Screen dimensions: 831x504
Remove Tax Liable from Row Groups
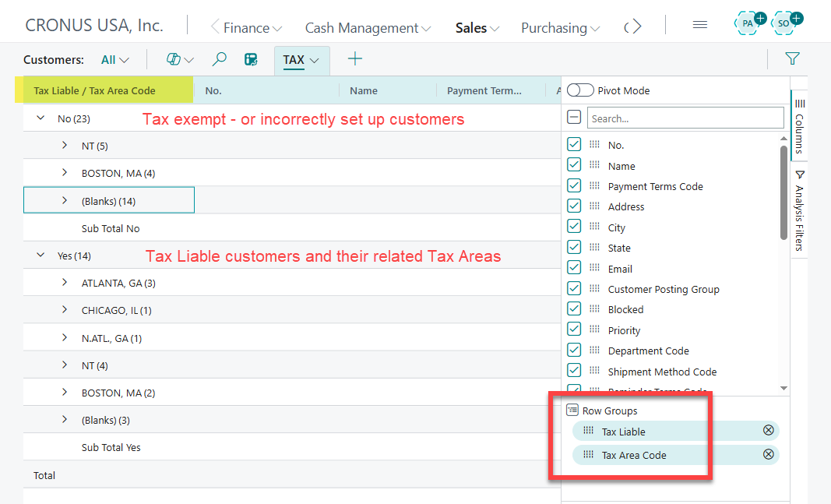(x=768, y=430)
